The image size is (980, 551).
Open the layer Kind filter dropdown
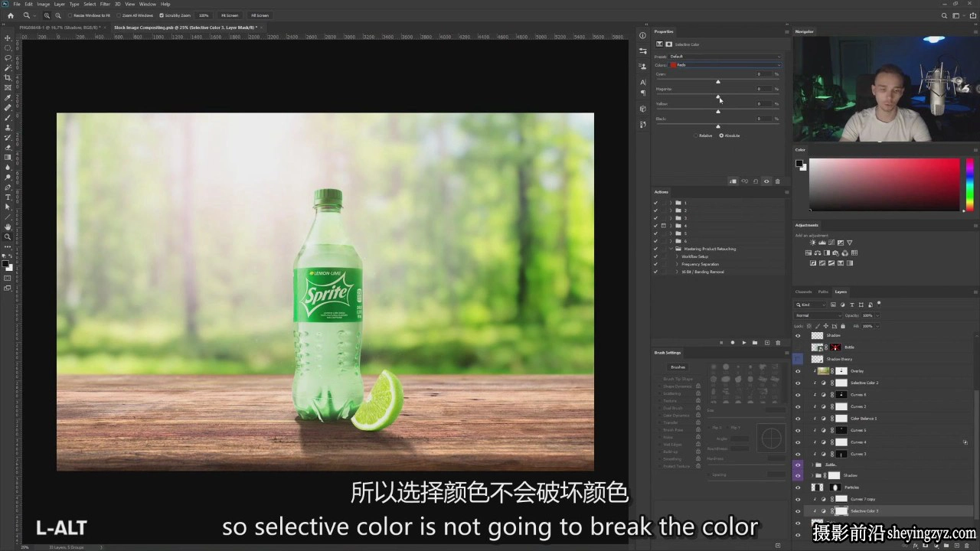[x=811, y=305]
